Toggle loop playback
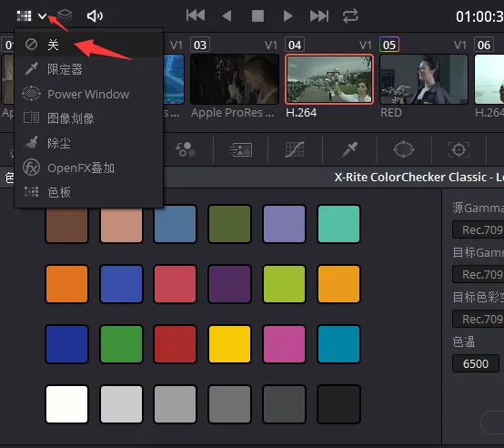Screen dimensions: 504x448 coord(350,15)
